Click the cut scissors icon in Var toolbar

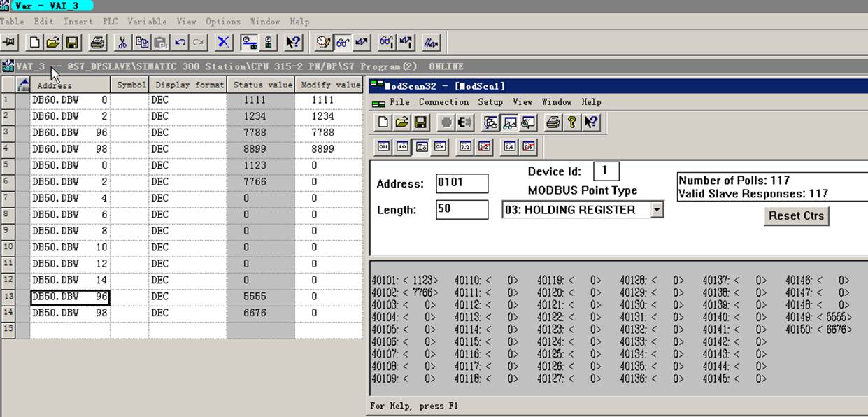tap(122, 43)
